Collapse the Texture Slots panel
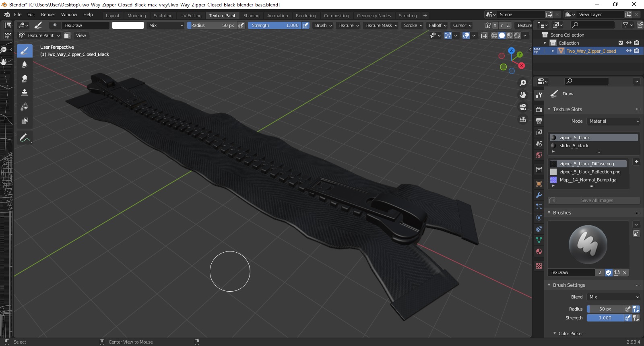Viewport: 644px width, 346px height. (x=549, y=109)
